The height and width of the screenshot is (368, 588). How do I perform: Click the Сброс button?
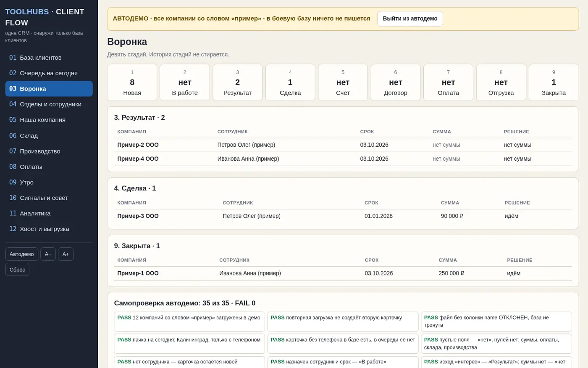(17, 270)
